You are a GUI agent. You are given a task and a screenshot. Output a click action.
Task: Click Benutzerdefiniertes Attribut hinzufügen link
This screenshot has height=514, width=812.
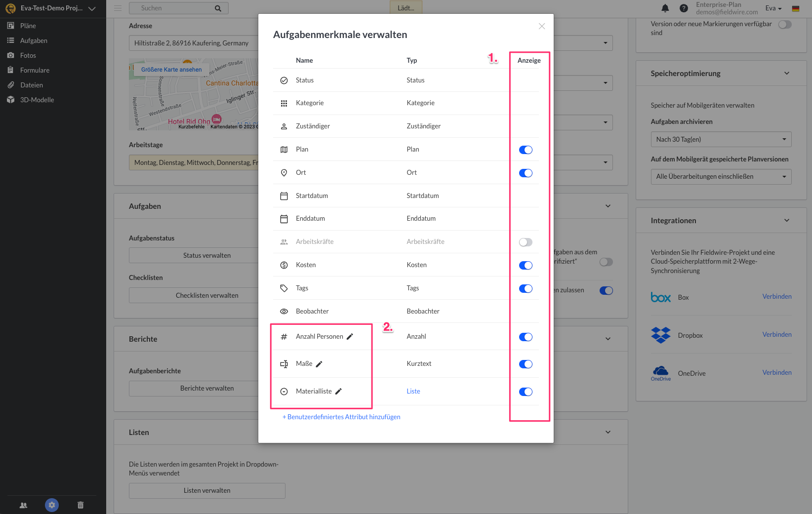coord(341,417)
